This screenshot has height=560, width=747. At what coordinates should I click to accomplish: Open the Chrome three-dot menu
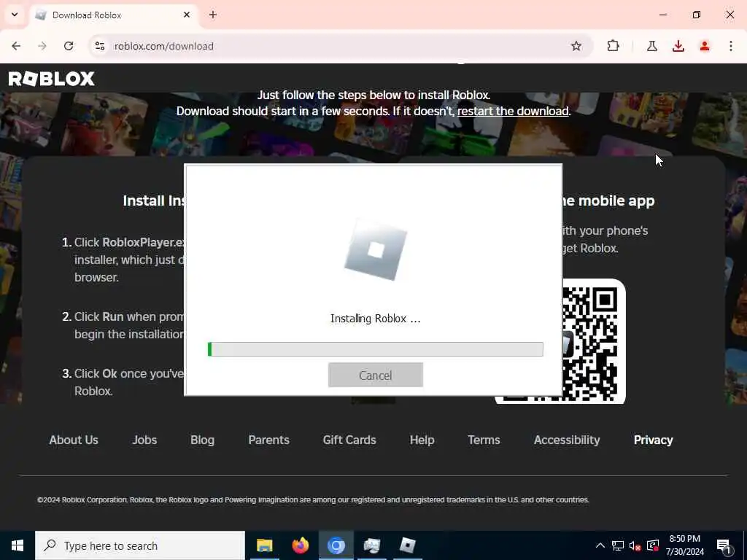(x=730, y=46)
